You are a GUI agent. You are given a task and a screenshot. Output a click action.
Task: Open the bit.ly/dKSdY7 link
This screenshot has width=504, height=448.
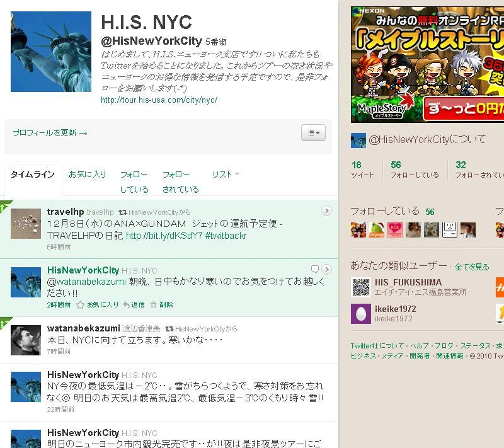click(x=164, y=236)
